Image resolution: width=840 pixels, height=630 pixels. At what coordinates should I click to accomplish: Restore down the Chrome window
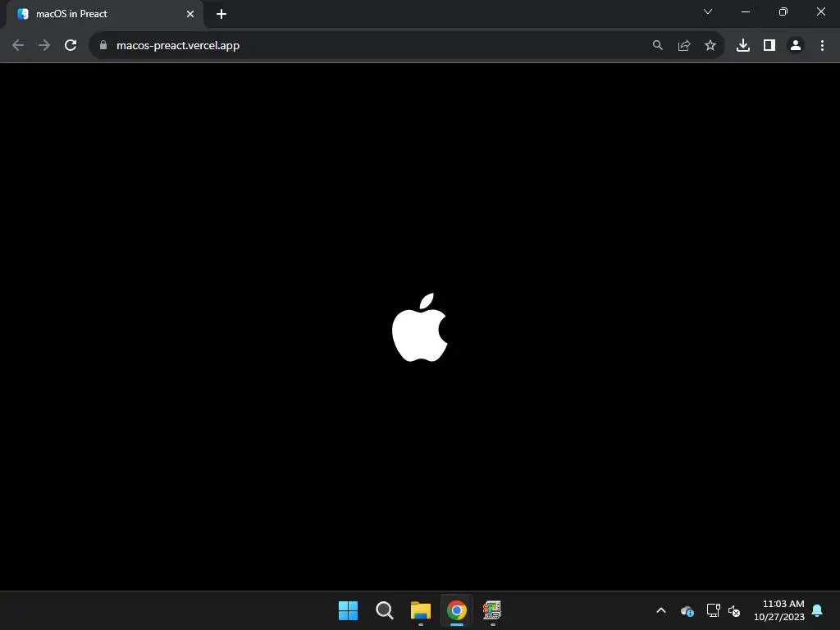783,11
